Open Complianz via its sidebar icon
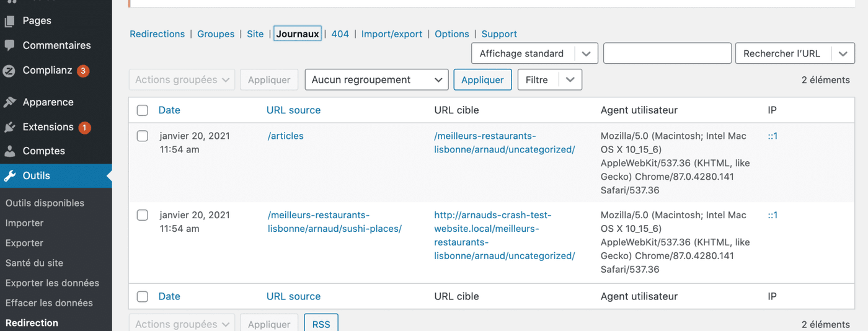868x331 pixels. [9, 71]
